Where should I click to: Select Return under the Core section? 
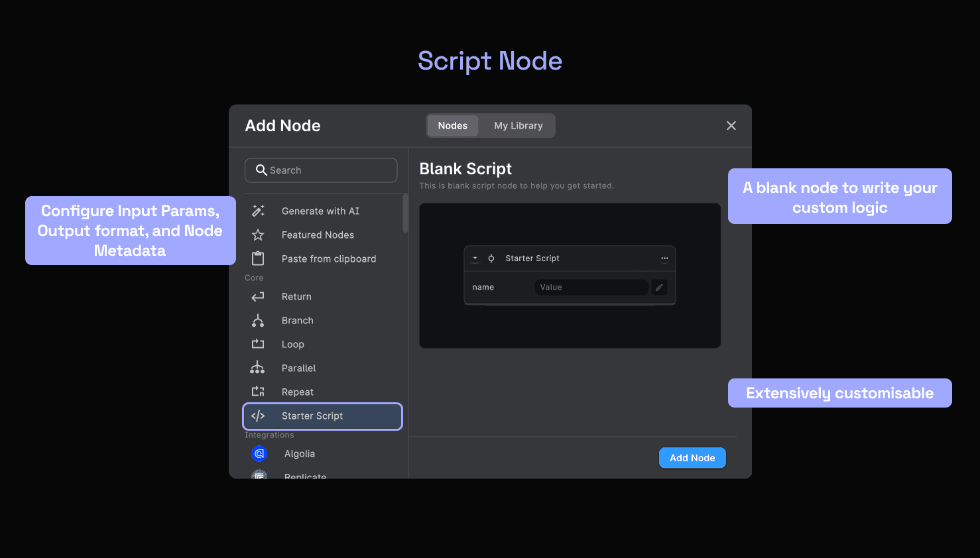pyautogui.click(x=296, y=296)
